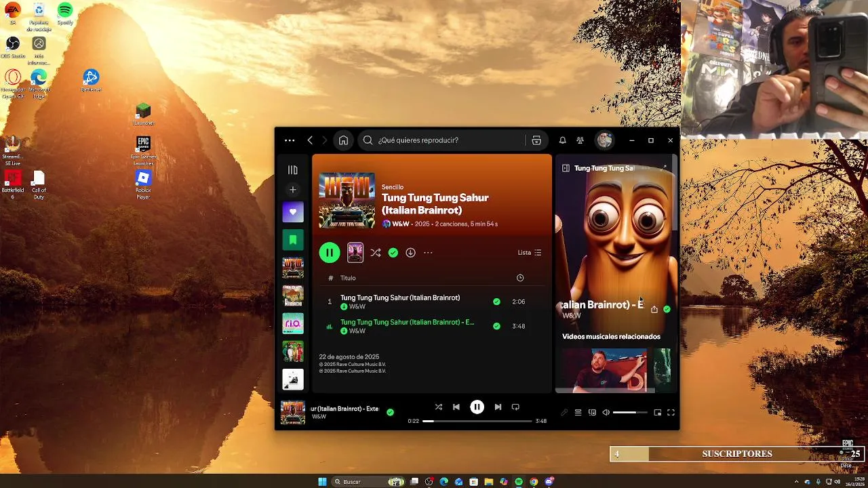868x488 pixels.
Task: Select track 1 Tung Tung Tung Sahur
Action: 400,298
